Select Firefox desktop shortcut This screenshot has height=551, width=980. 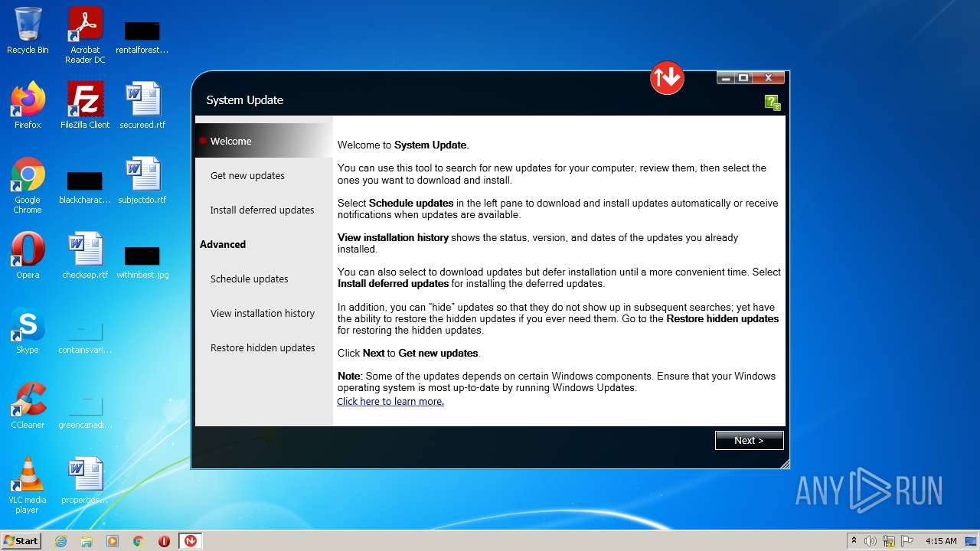click(28, 106)
